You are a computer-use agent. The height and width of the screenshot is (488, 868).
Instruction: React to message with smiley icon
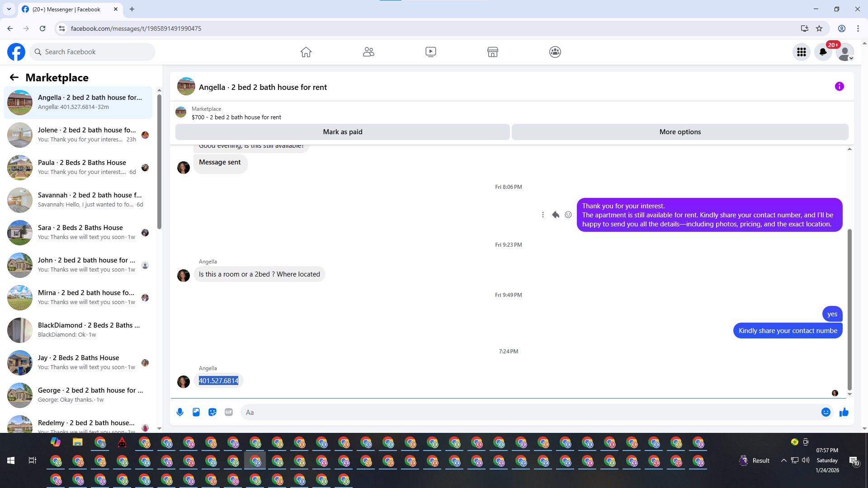(568, 215)
